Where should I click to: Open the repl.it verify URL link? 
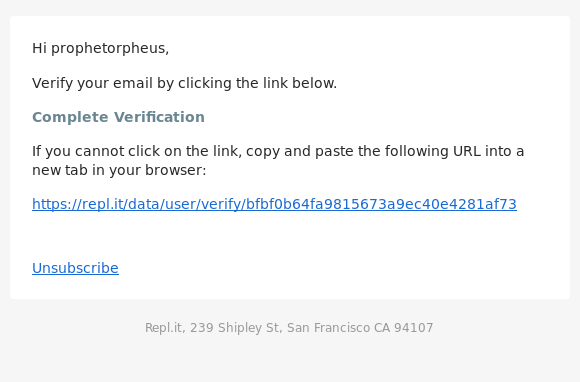click(274, 204)
